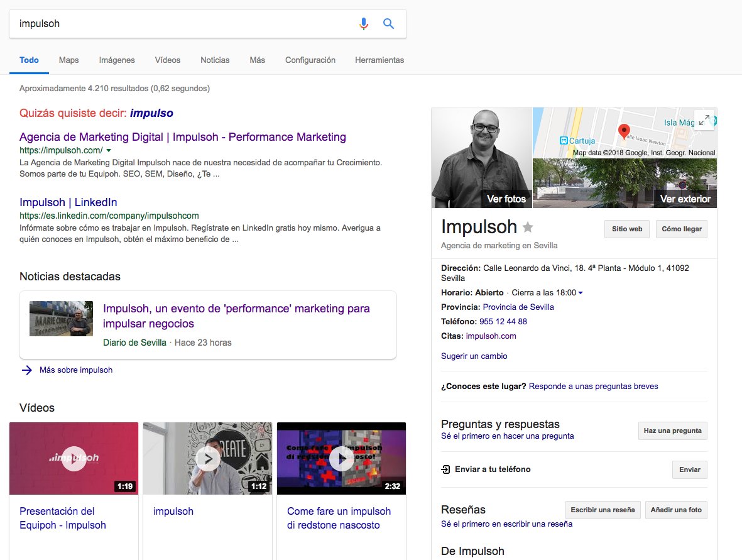This screenshot has width=742, height=560.
Task: Play the Presentación del Equipoh video
Action: point(74,458)
